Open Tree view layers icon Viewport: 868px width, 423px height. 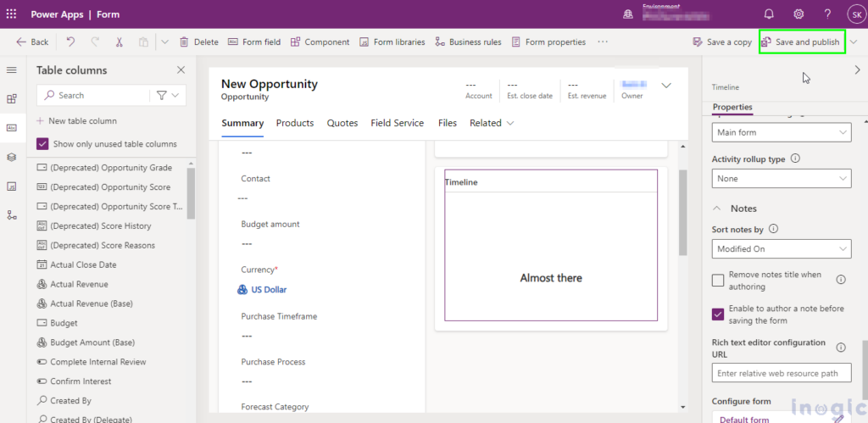12,157
